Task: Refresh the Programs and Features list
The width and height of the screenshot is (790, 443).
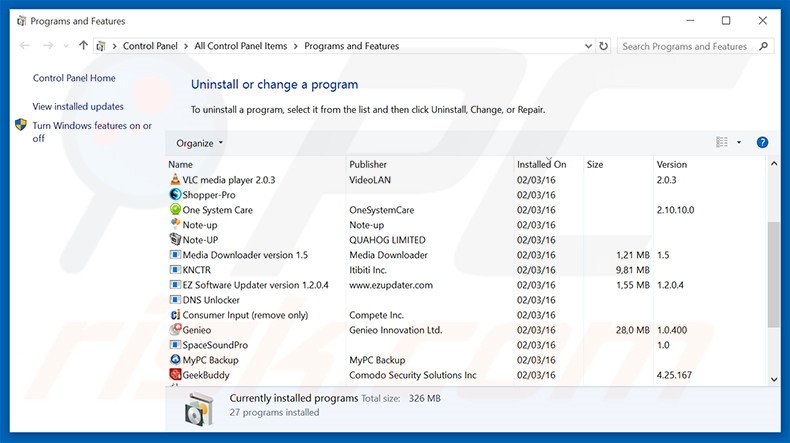Action: coord(603,46)
